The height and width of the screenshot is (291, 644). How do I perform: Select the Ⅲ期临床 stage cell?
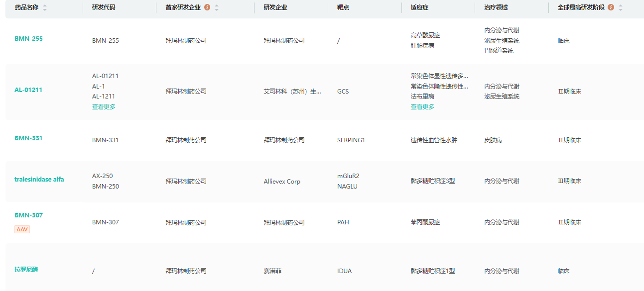pyautogui.click(x=569, y=181)
